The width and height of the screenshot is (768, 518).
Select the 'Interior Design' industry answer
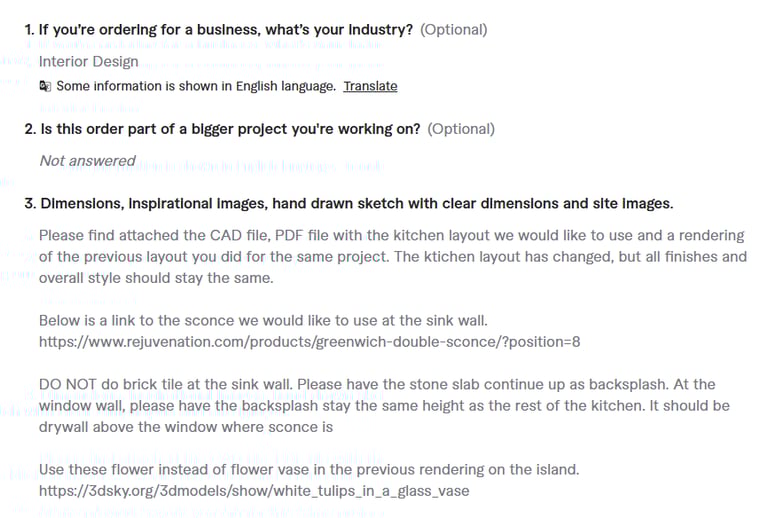pos(89,62)
